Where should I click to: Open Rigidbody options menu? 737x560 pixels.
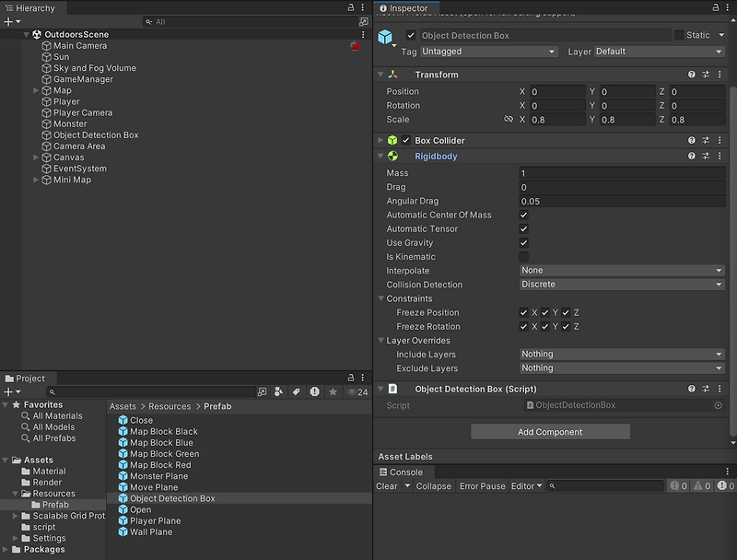(x=719, y=156)
